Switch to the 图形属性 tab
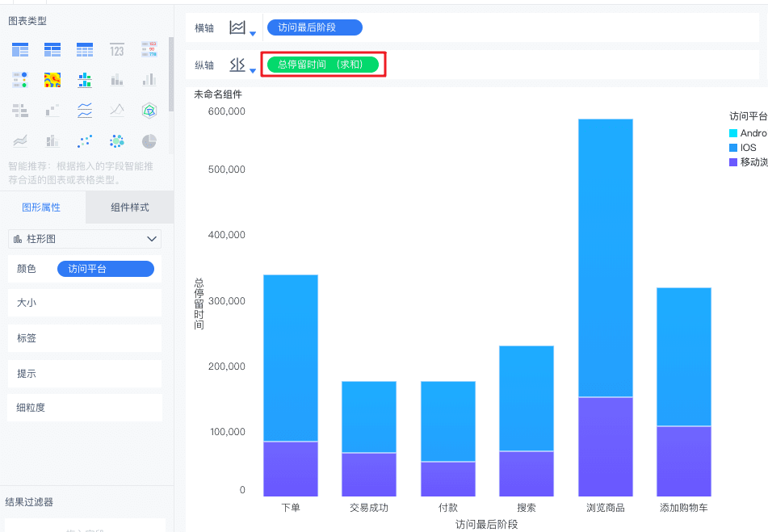This screenshot has height=532, width=768. click(x=41, y=207)
